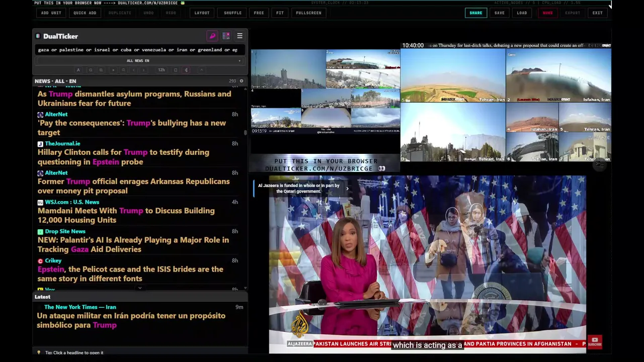
Task: Click the zoom in magnifier icon
Action: [x=101, y=70]
